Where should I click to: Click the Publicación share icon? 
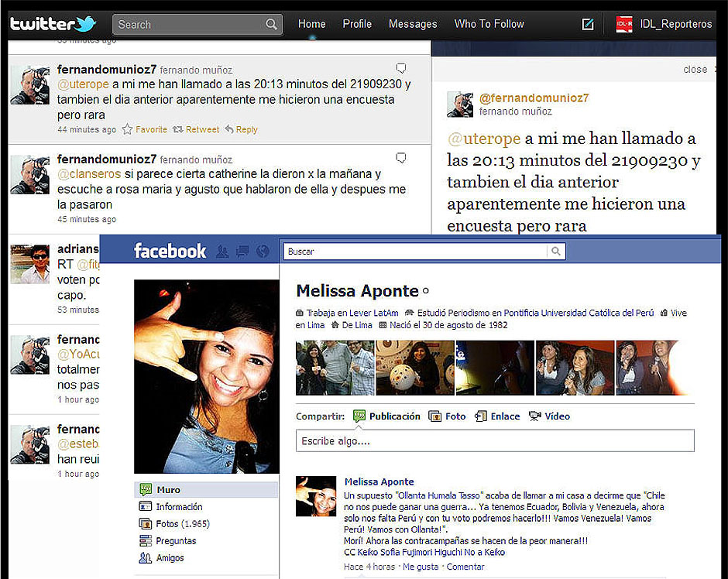click(359, 416)
